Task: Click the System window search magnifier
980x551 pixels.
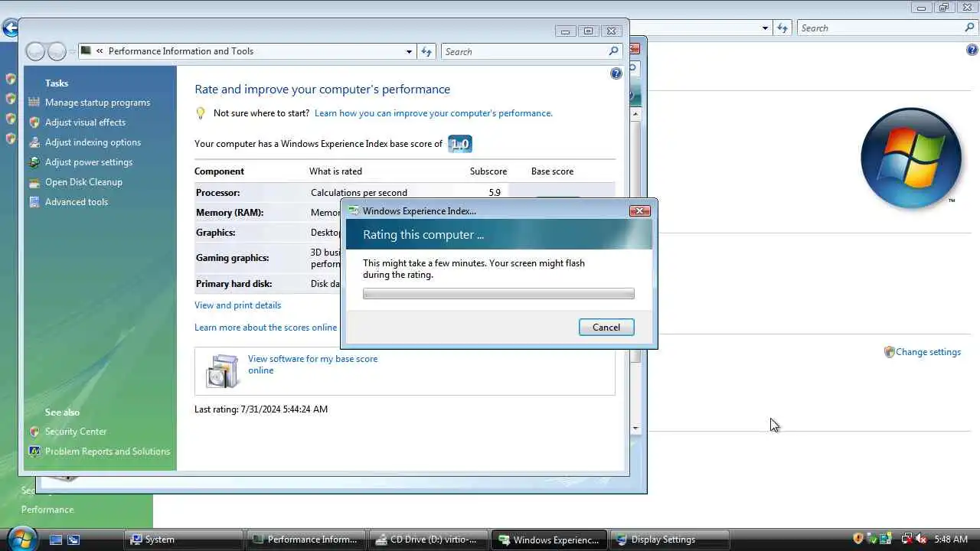Action: (x=969, y=28)
